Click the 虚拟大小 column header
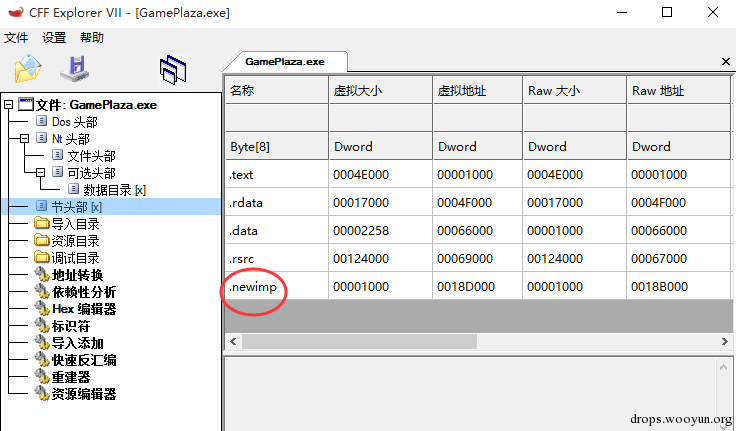This screenshot has height=431, width=736. [x=381, y=90]
